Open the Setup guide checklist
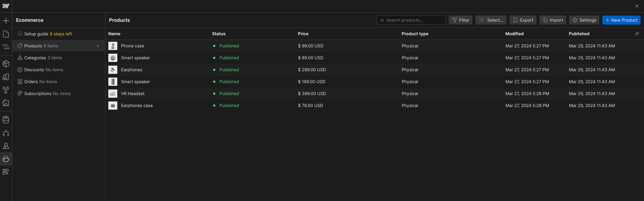 coord(44,34)
